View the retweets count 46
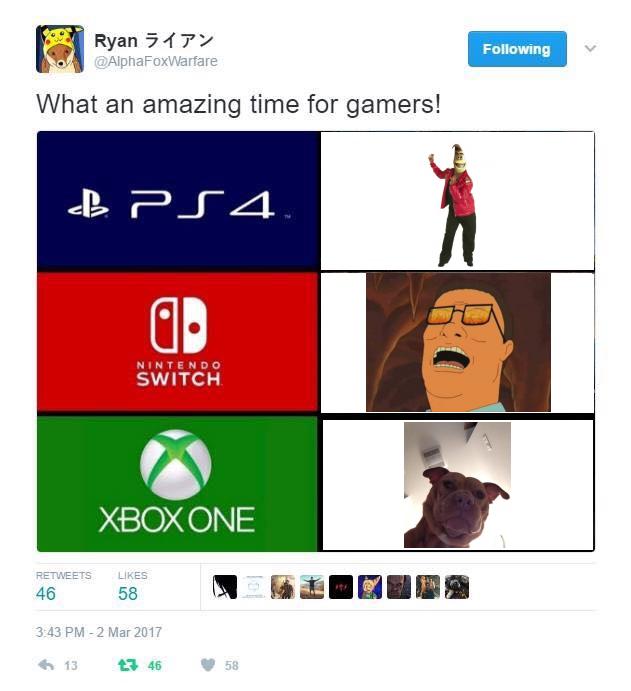 click(x=46, y=594)
